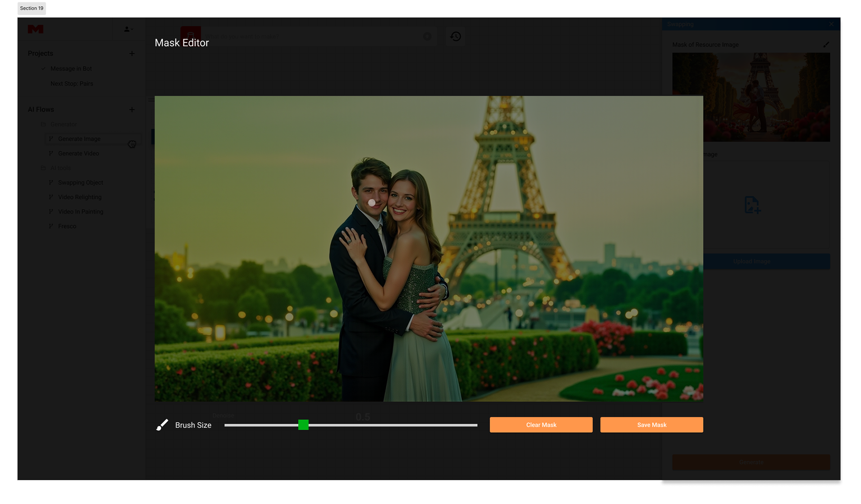The image size is (861, 504).
Task: Click the brush icon beside Brush Size
Action: click(162, 425)
